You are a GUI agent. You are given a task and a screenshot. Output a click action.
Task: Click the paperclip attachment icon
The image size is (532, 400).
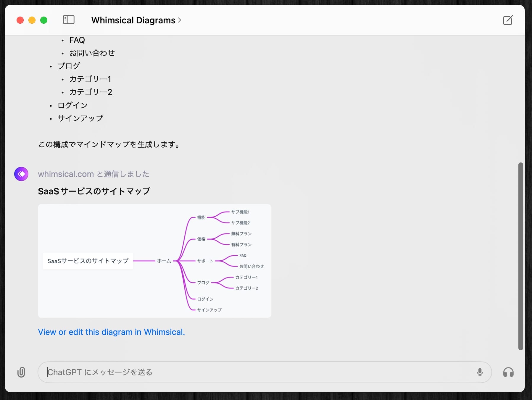click(x=21, y=372)
